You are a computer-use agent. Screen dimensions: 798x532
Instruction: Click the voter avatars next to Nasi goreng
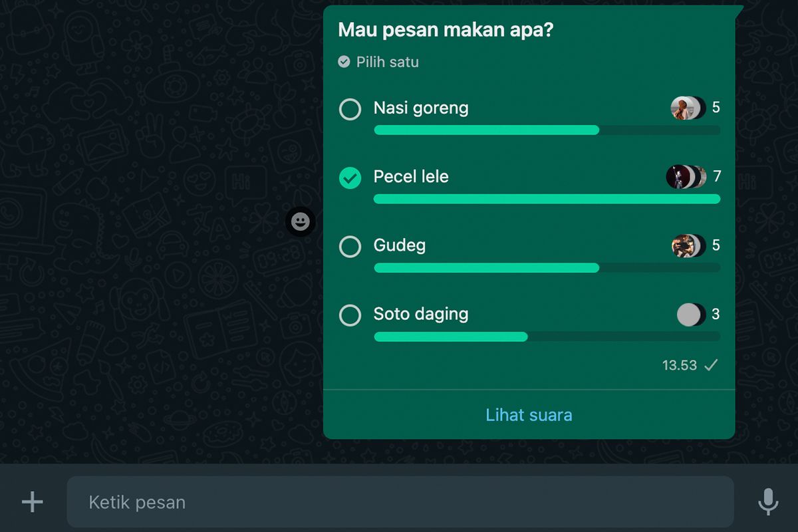pyautogui.click(x=688, y=108)
